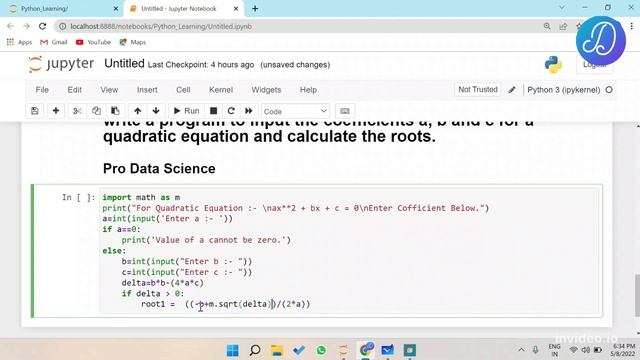Open the Maps bookmark
The width and height of the screenshot is (640, 360).
pos(132,42)
